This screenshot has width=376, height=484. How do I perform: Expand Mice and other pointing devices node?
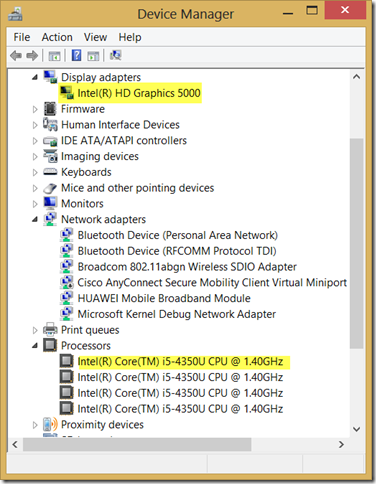[x=35, y=188]
